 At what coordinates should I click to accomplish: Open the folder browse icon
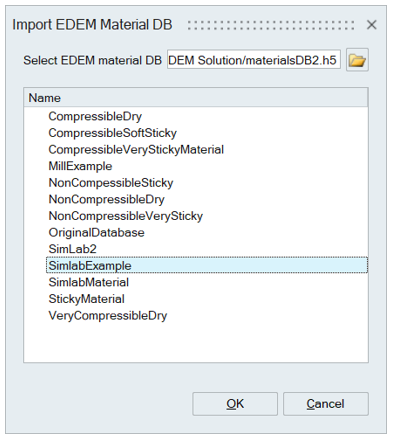point(357,60)
